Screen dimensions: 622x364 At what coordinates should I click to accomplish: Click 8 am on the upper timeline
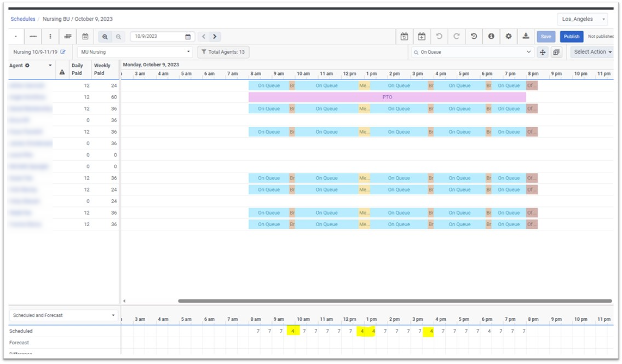[x=256, y=74]
